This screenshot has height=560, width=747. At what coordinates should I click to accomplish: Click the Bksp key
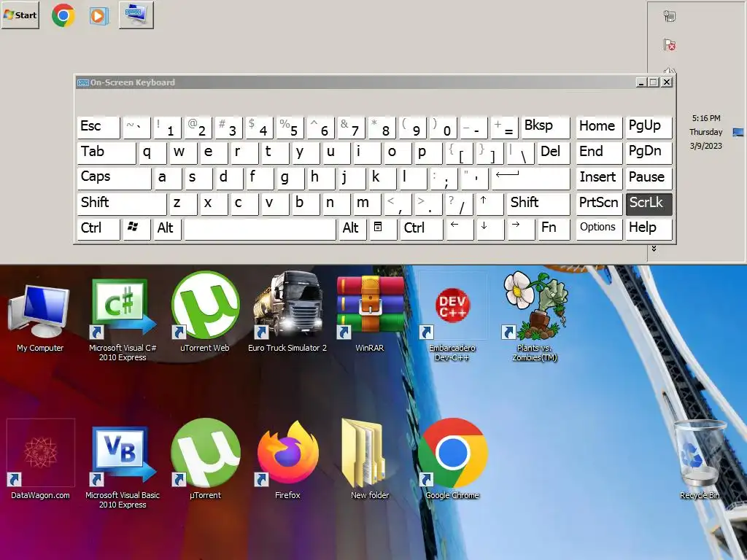546,128
